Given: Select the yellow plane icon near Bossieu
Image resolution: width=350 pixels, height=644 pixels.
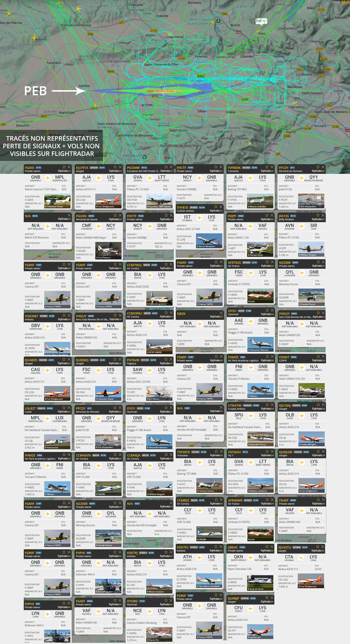Looking at the screenshot, I should (34, 38).
